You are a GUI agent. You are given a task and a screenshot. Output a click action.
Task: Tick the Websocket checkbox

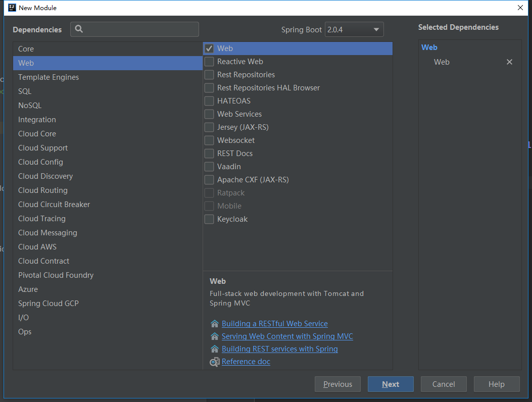point(209,140)
